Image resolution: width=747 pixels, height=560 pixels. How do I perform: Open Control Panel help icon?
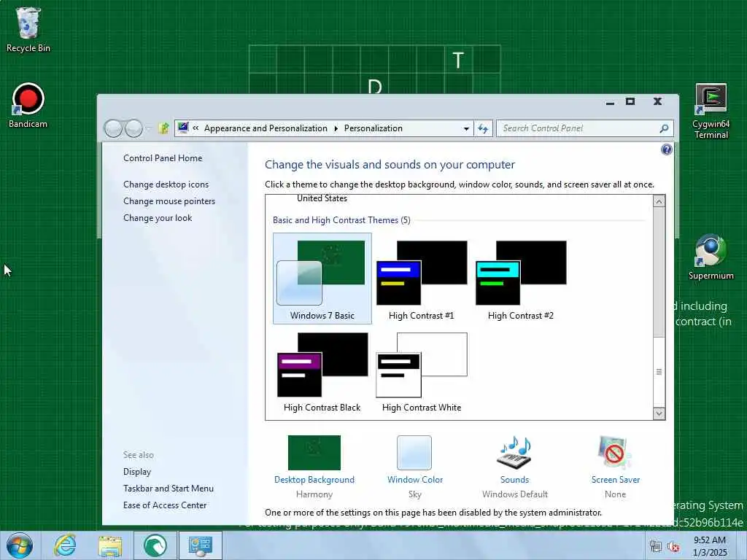click(667, 149)
